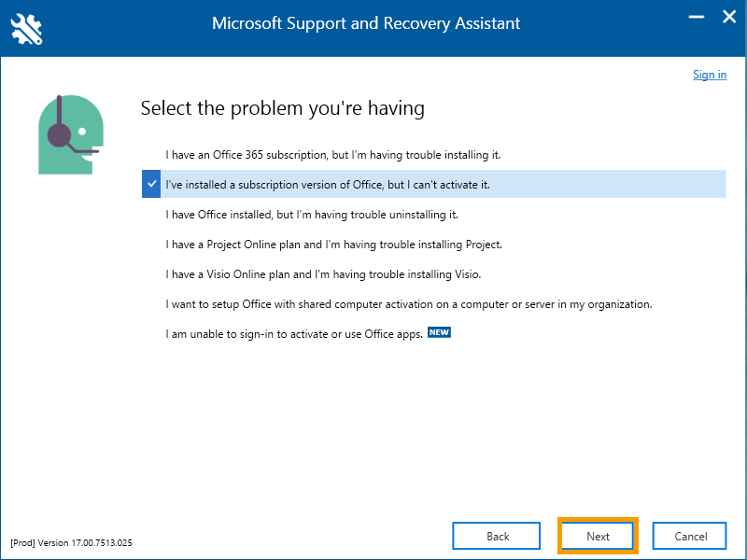Click the Microsoft Support and Recovery Assistant title
This screenshot has height=560, width=747.
[x=366, y=23]
